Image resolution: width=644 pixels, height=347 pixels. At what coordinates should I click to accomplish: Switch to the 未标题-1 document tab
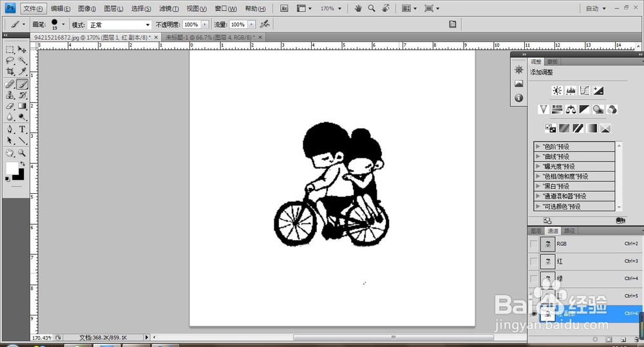point(211,37)
